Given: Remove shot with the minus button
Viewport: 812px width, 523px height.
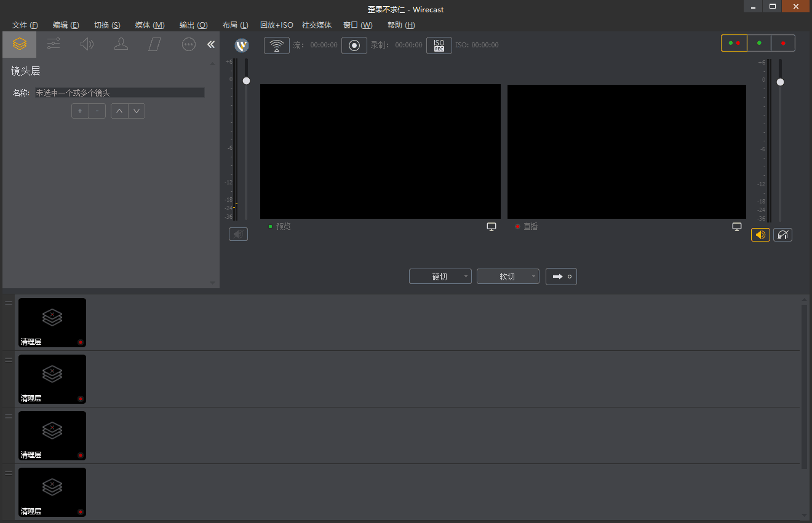Looking at the screenshot, I should 97,111.
